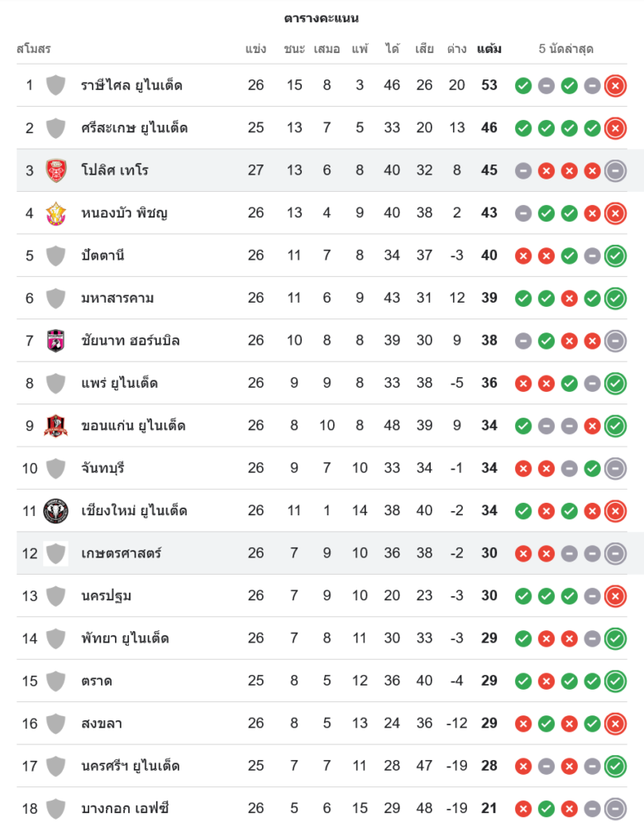Open the ราชีไสล ยูไนเต็ด team link
This screenshot has width=644, height=827.
[131, 85]
